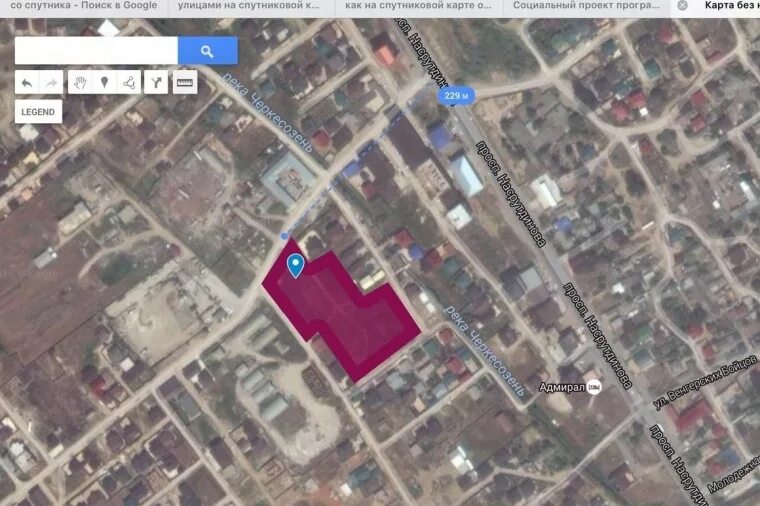This screenshot has height=506, width=760.
Task: Activate the ruler measure tool
Action: click(x=185, y=83)
